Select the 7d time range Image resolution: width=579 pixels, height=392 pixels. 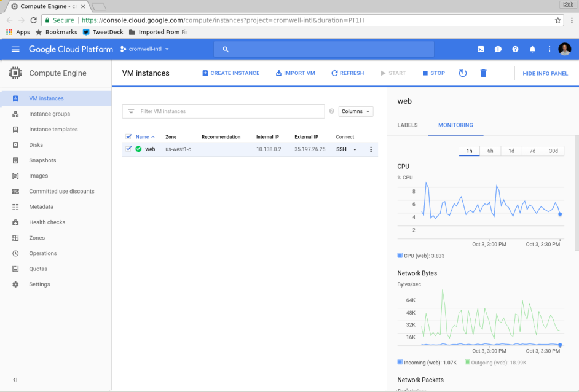(x=532, y=151)
